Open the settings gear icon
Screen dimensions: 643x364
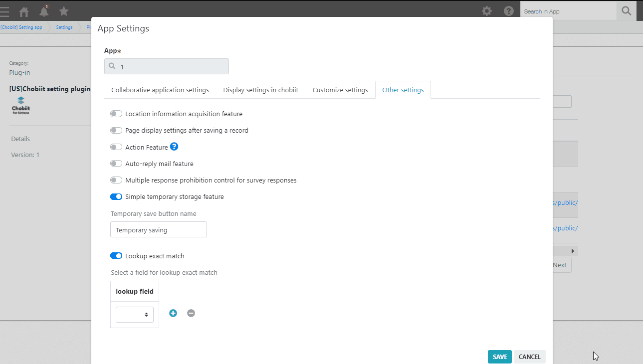pos(487,11)
